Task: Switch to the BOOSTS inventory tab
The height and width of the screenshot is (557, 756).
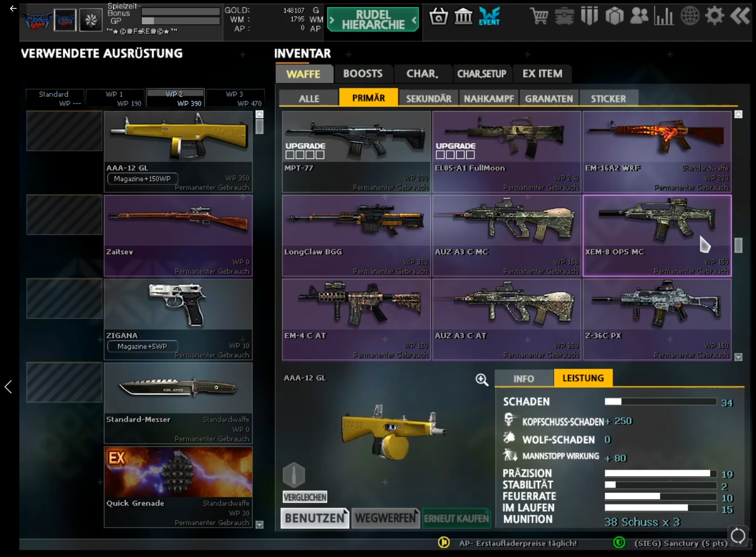Action: [x=363, y=73]
